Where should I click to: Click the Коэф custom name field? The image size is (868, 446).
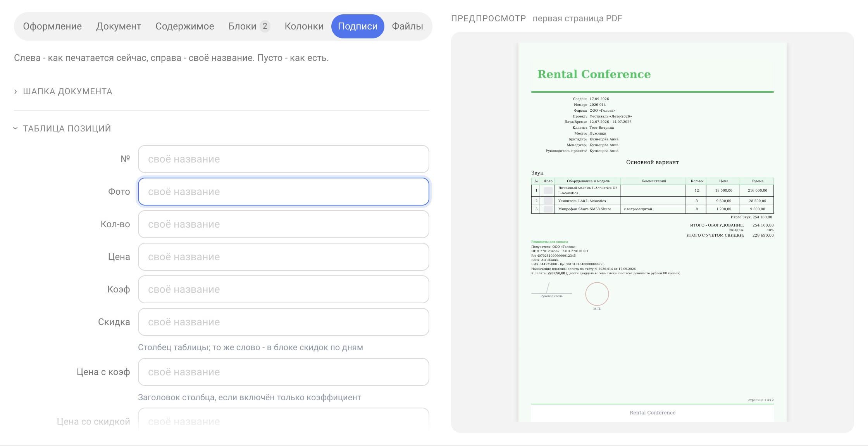[x=284, y=289]
